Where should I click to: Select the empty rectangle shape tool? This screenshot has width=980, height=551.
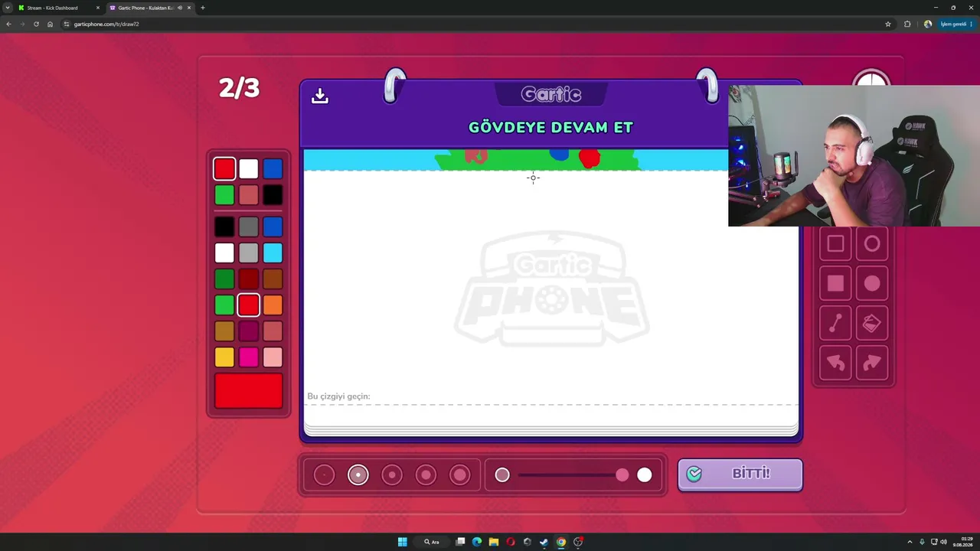[835, 244]
